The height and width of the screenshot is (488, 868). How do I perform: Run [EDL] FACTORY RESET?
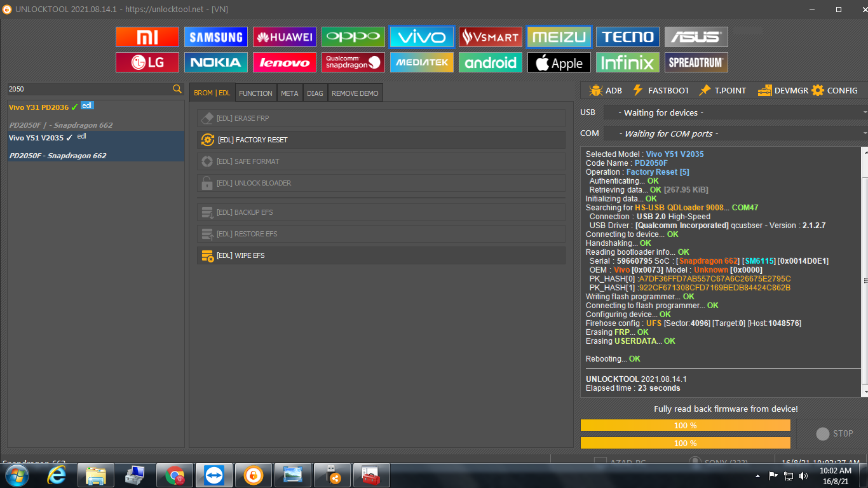click(381, 140)
